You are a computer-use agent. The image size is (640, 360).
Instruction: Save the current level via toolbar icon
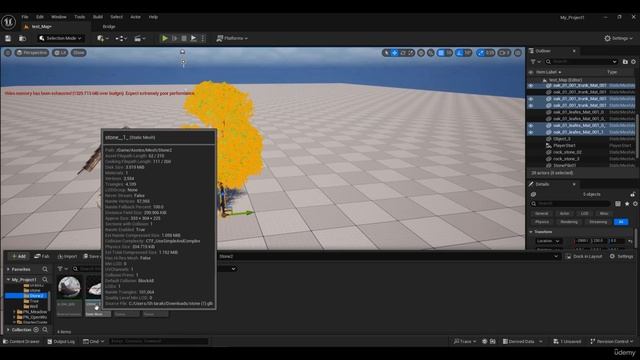click(8, 38)
